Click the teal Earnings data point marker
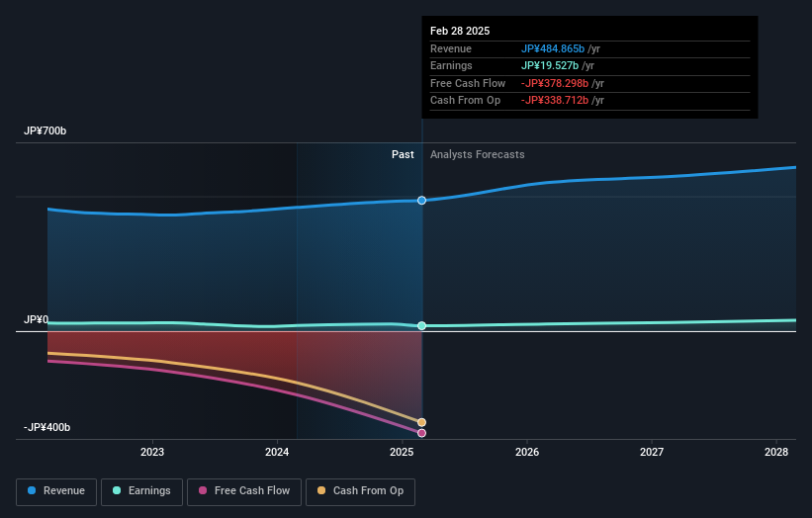Screen dimensions: 812x518 coord(421,325)
